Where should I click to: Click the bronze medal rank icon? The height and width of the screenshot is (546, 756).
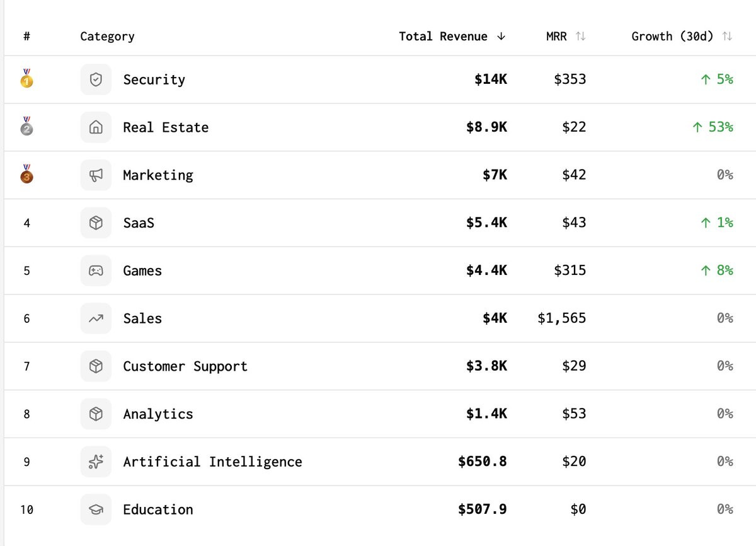pos(26,175)
